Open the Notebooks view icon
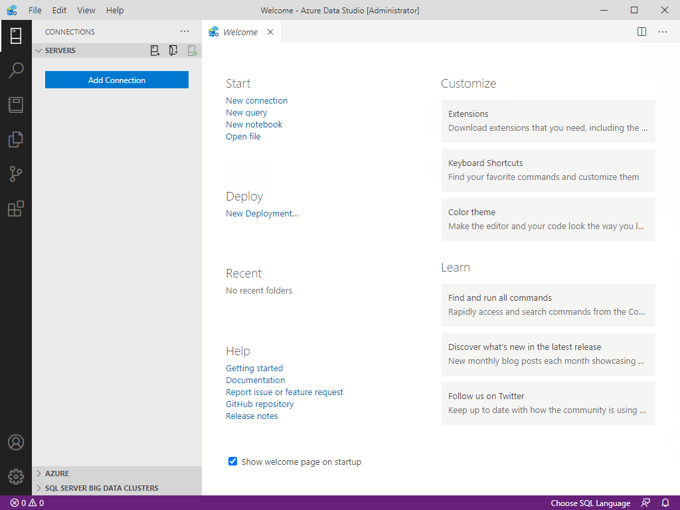 click(x=16, y=105)
